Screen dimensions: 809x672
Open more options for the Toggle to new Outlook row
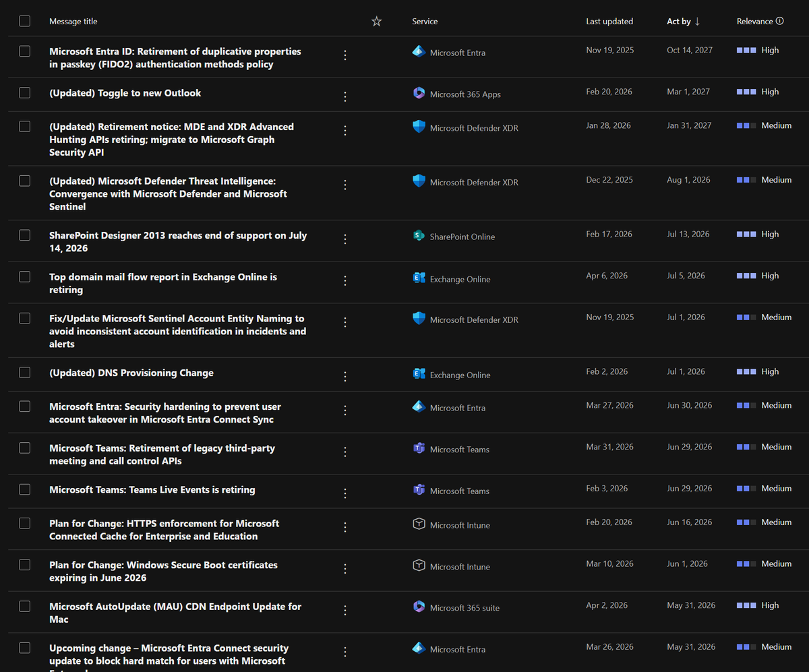[x=345, y=97]
